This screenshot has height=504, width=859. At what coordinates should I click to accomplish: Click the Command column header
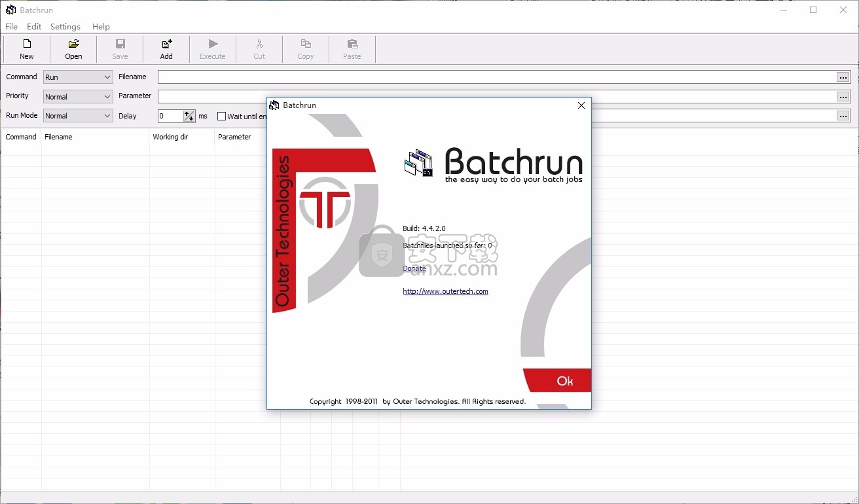tap(21, 137)
